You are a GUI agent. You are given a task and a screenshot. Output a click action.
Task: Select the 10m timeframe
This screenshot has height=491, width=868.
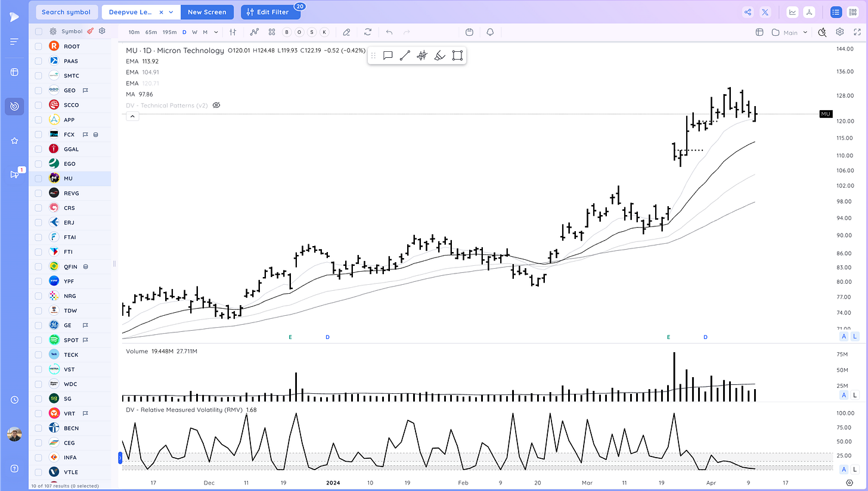[x=134, y=32]
